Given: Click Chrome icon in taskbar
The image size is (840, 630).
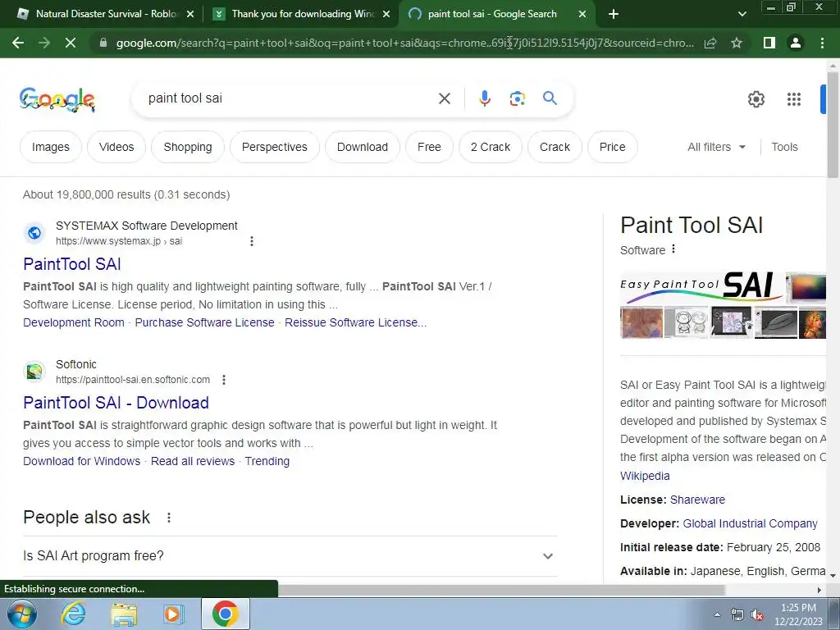Looking at the screenshot, I should [x=225, y=614].
